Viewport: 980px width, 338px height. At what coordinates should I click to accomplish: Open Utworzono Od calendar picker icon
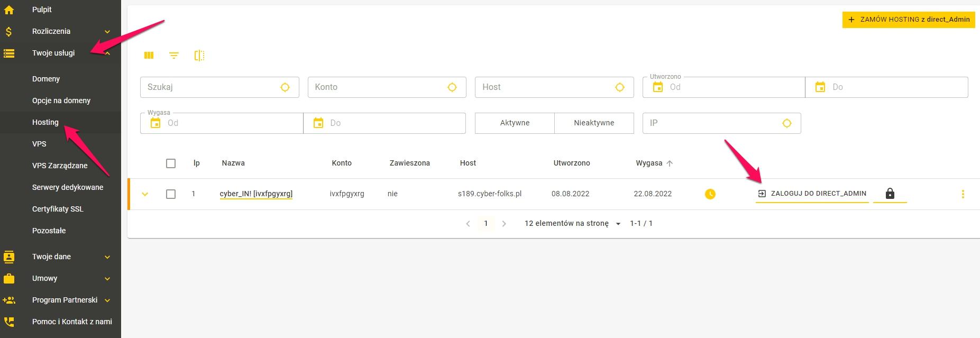click(658, 87)
